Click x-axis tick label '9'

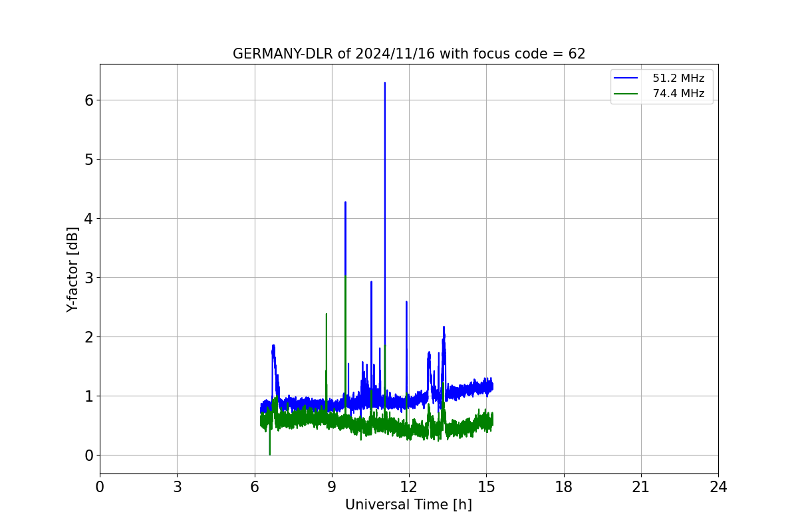click(x=332, y=487)
